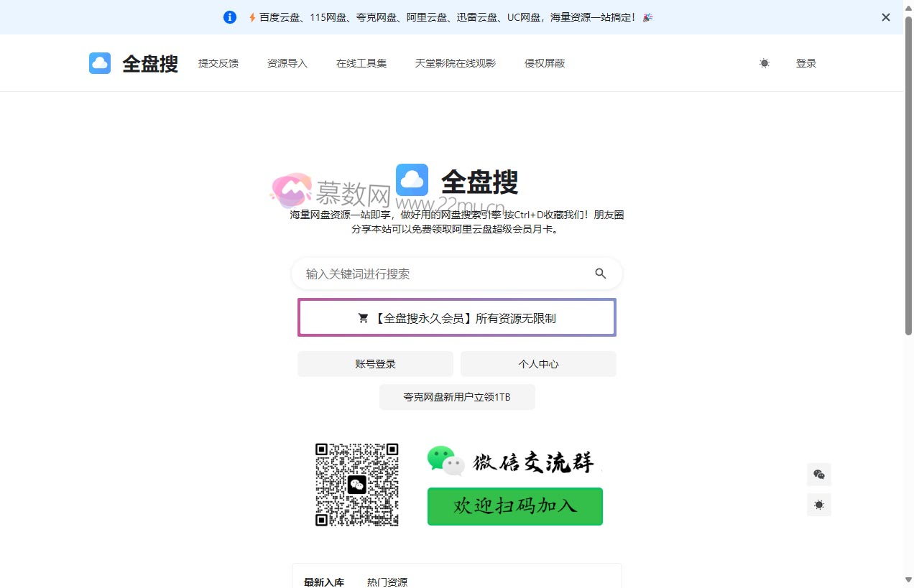Open WeChat chat via the floating chat icon
The height and width of the screenshot is (588, 914).
(818, 475)
